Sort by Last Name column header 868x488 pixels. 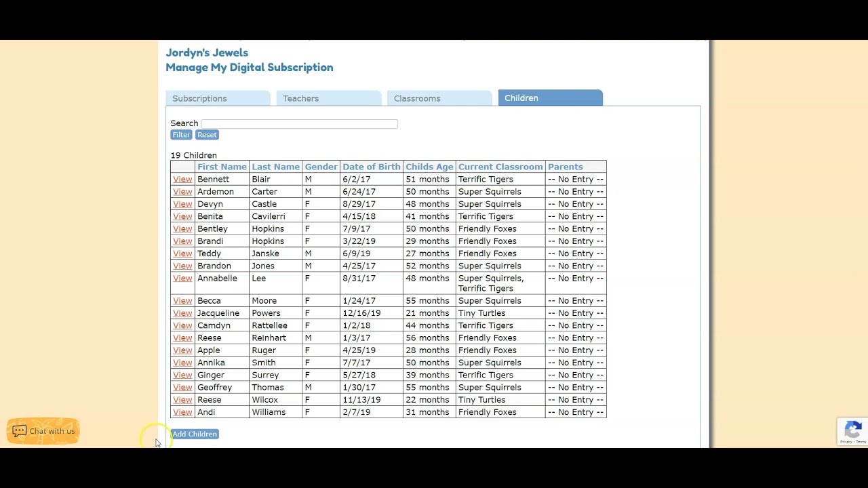coord(275,167)
